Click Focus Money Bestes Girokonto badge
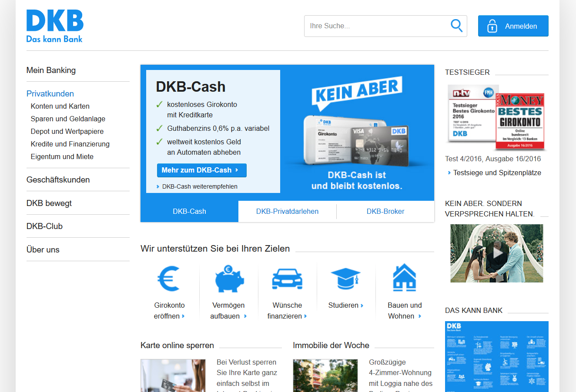 coord(520,121)
